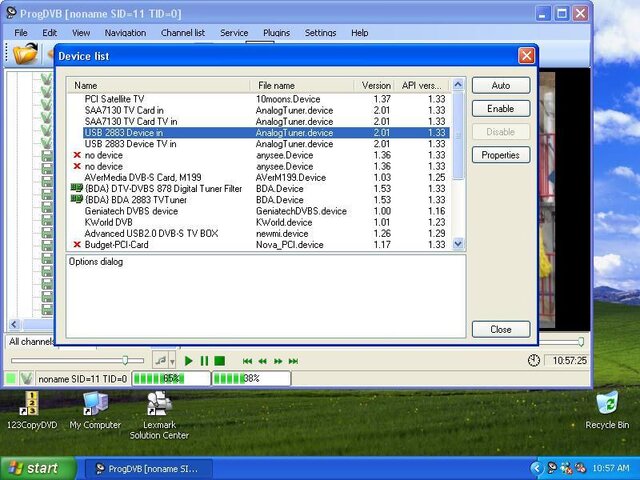Click the green chip icon for BDA 2883 TVTuner

pyautogui.click(x=77, y=199)
